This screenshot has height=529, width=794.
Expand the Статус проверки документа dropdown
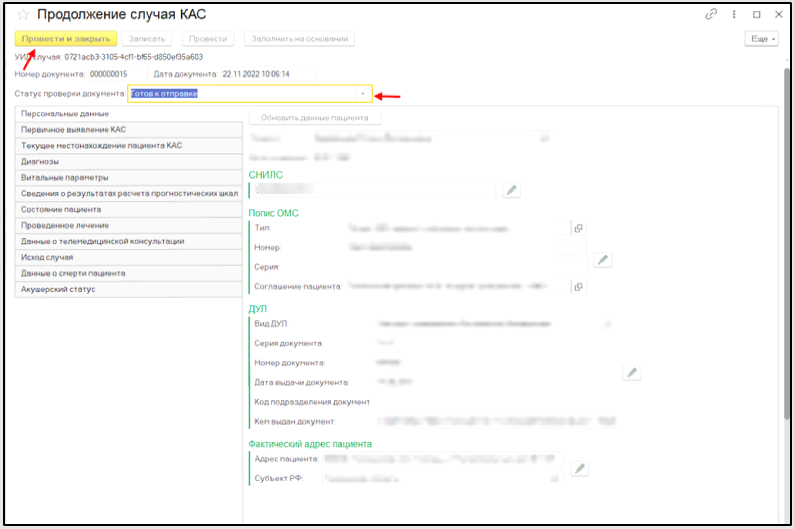363,94
